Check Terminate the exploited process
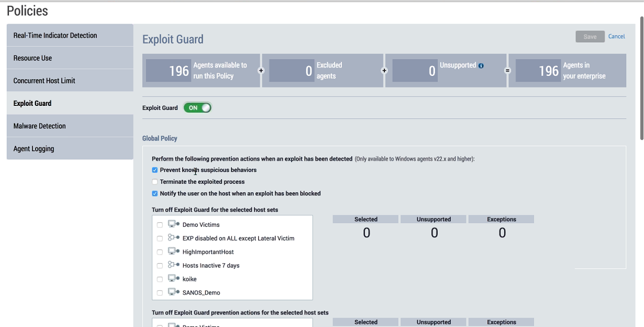Image resolution: width=644 pixels, height=327 pixels. click(155, 182)
